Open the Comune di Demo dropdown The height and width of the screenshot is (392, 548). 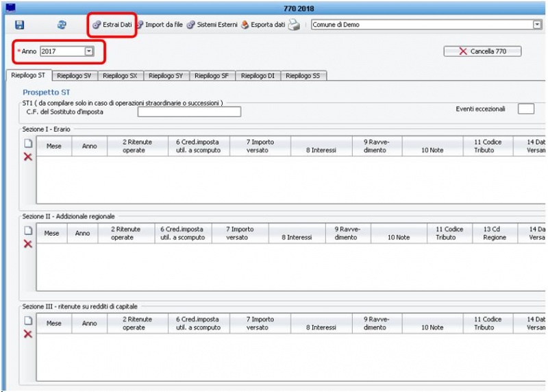click(x=537, y=25)
